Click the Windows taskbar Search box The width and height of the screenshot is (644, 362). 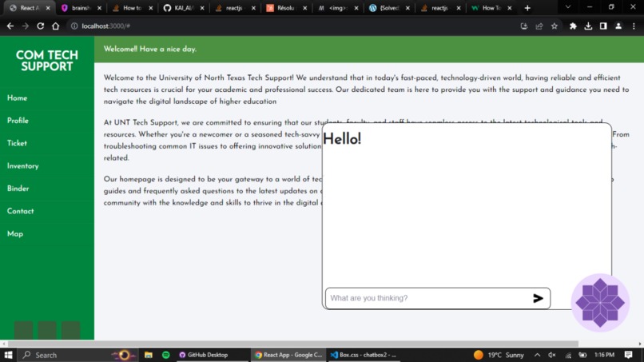point(78,355)
